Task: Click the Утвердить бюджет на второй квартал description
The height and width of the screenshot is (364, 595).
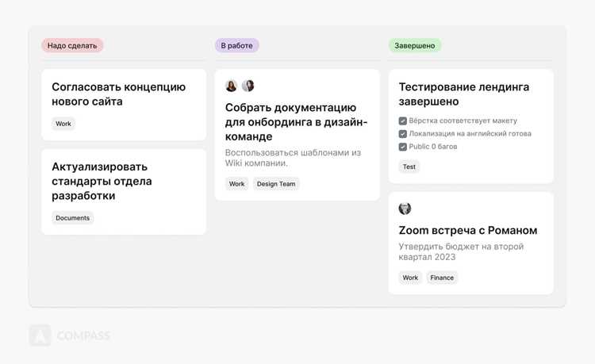Action: tap(461, 251)
